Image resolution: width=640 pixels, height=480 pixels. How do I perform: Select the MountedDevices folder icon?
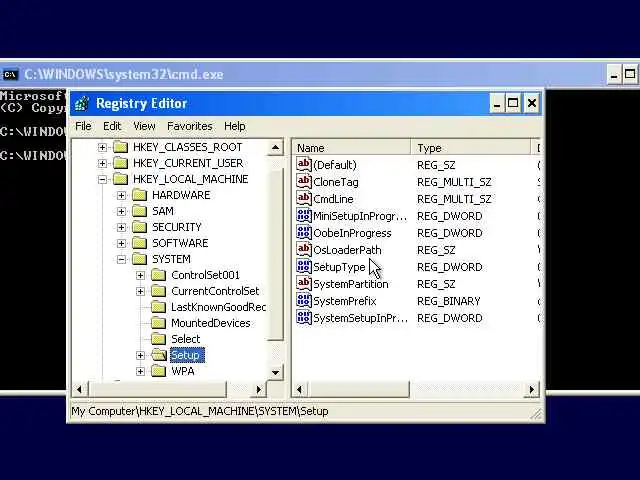158,323
